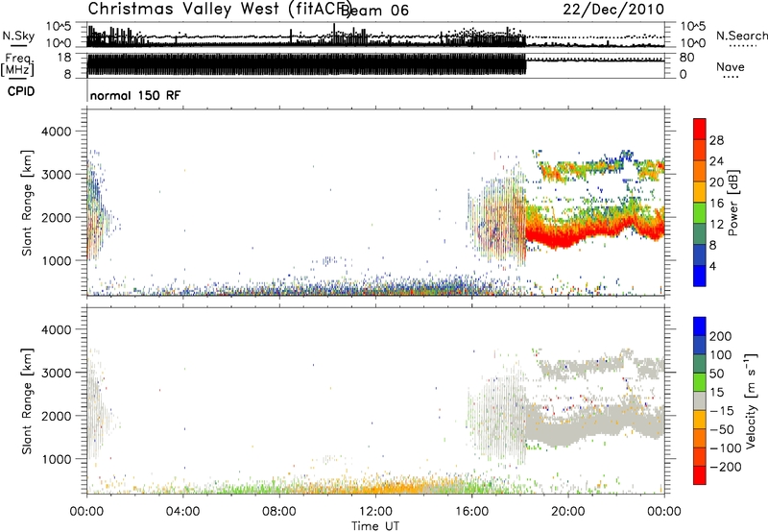Screen dimensions: 768x532
Task: Click the dense black bars in frequency panel
Action: click(x=306, y=64)
